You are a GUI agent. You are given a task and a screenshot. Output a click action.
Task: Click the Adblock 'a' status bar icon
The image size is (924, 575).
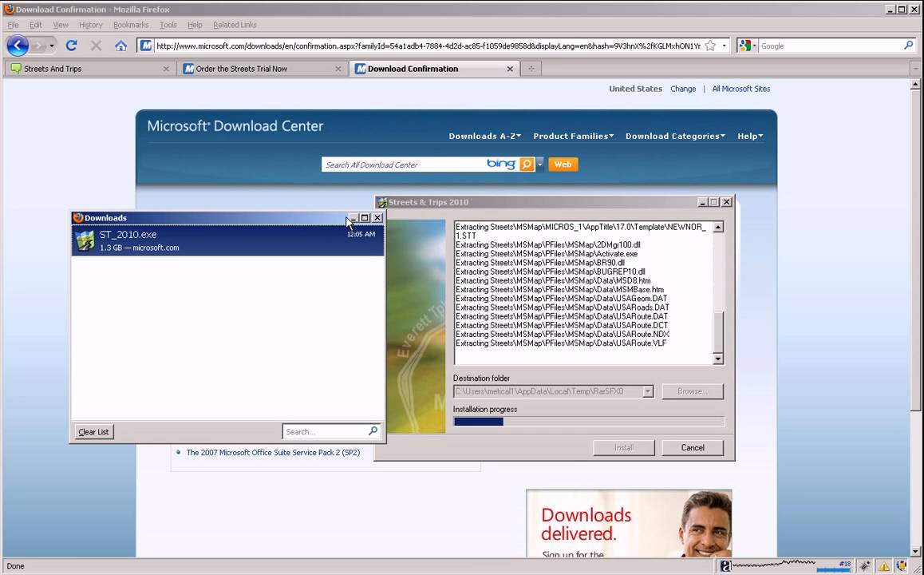pos(725,565)
